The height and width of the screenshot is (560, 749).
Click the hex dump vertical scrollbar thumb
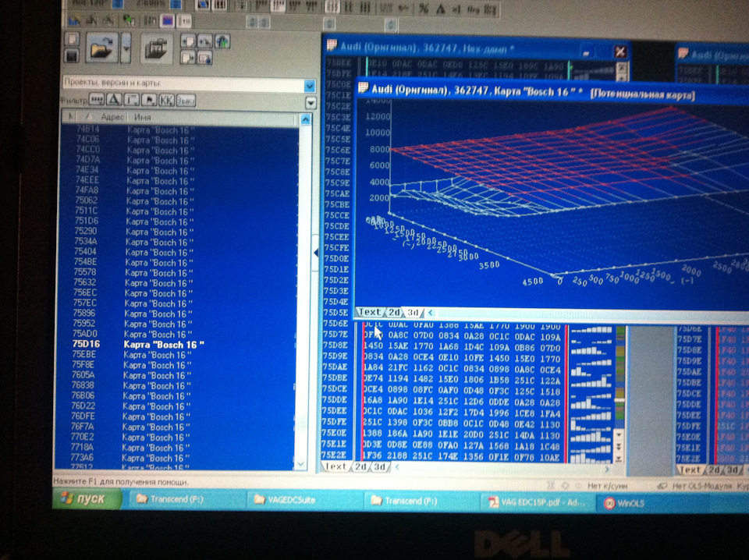pos(619,400)
